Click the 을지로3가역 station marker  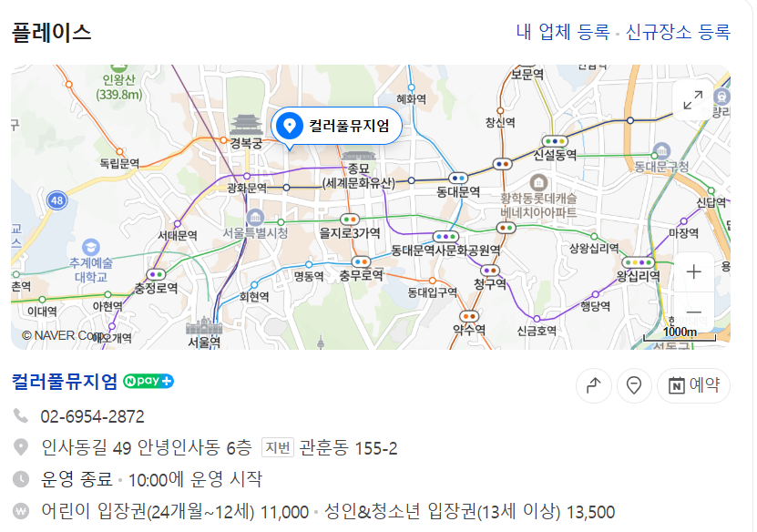coord(350,220)
